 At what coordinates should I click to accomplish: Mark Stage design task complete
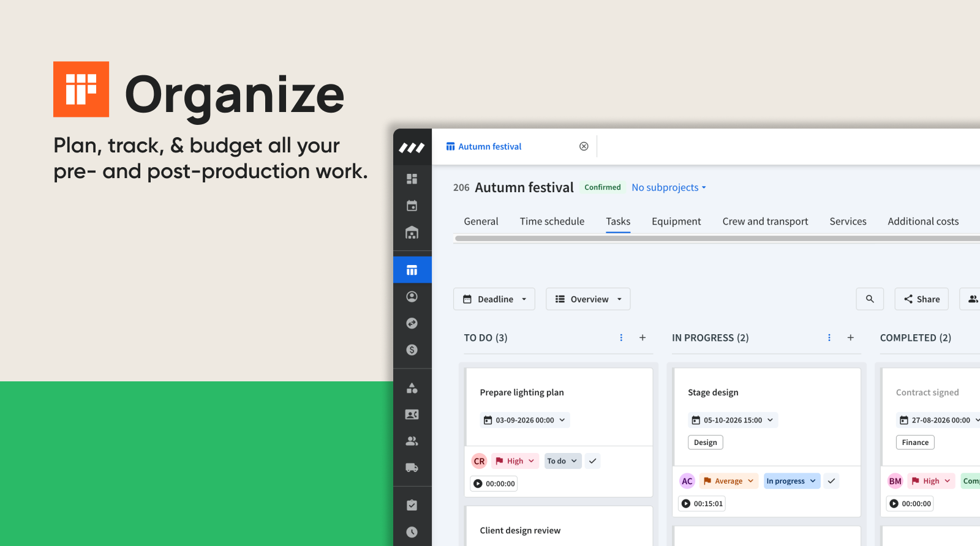pos(831,481)
